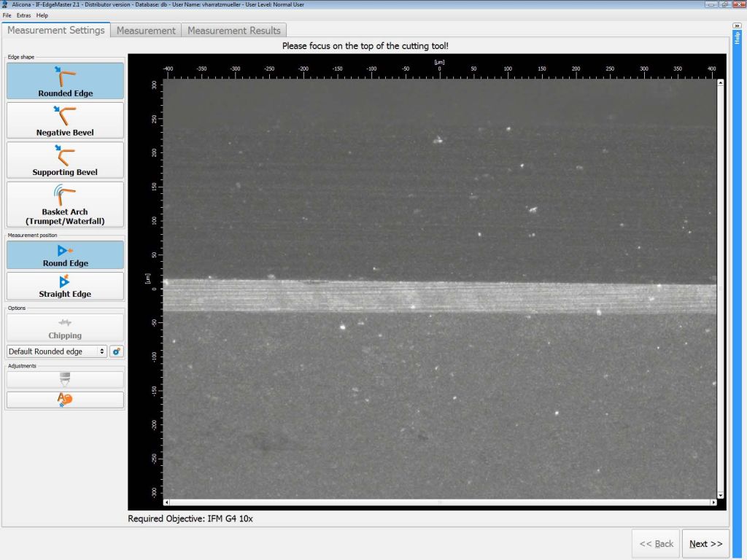Click the bright cutting edge band in image

click(440, 296)
